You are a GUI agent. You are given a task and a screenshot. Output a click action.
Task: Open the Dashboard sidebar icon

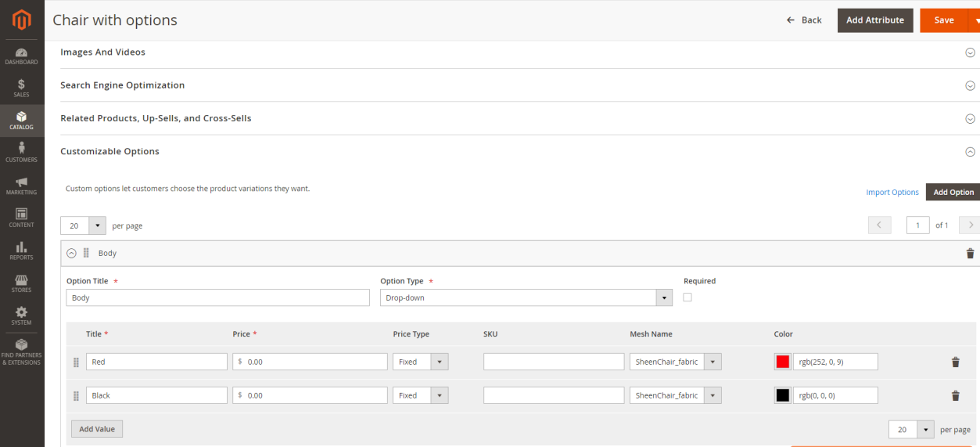[x=22, y=56]
